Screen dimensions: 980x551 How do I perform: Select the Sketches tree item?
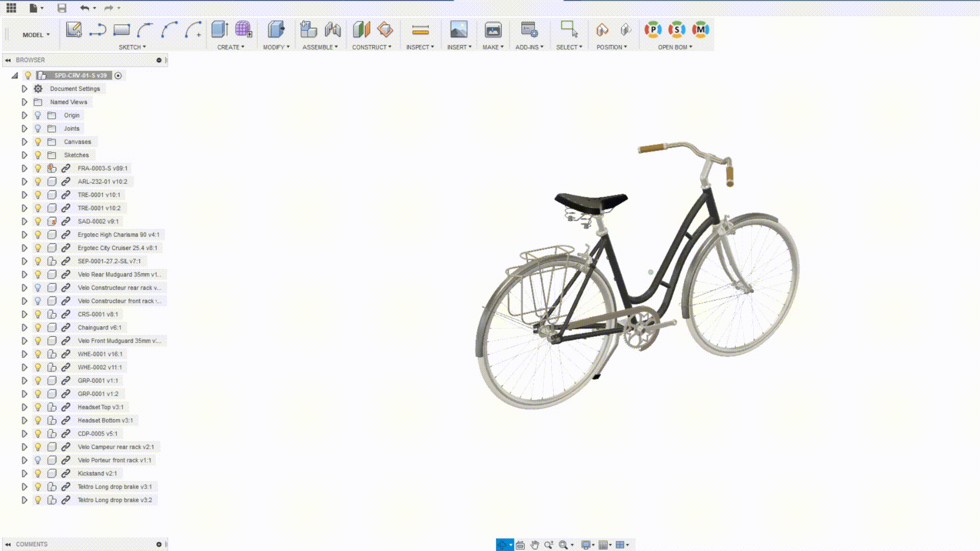(76, 155)
